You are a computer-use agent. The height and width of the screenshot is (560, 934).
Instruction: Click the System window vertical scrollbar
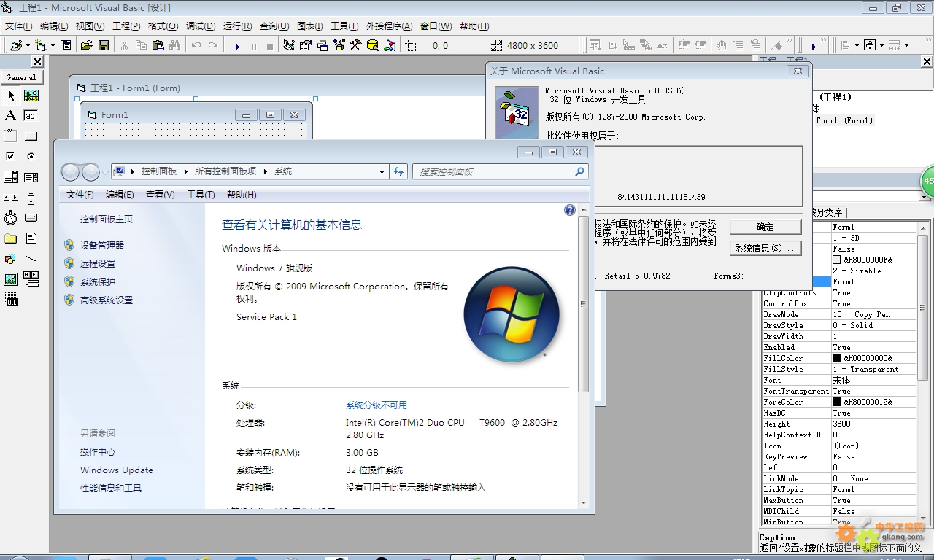(x=583, y=304)
